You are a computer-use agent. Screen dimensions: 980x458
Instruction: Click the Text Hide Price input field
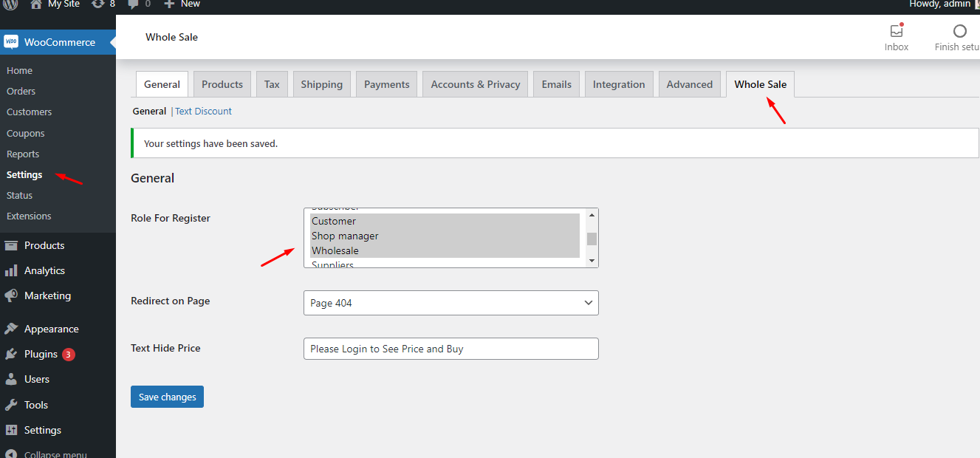click(x=451, y=349)
